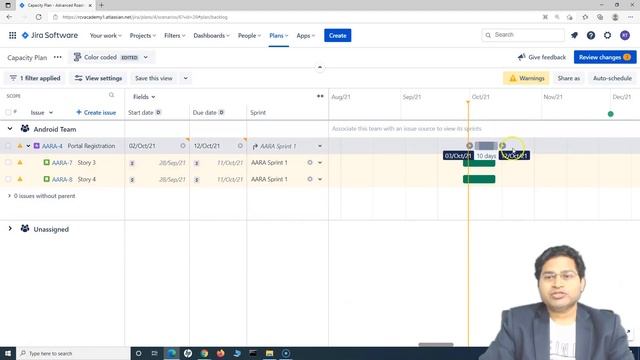
Task: Click the scope search magnifier icon
Action: pos(111,95)
